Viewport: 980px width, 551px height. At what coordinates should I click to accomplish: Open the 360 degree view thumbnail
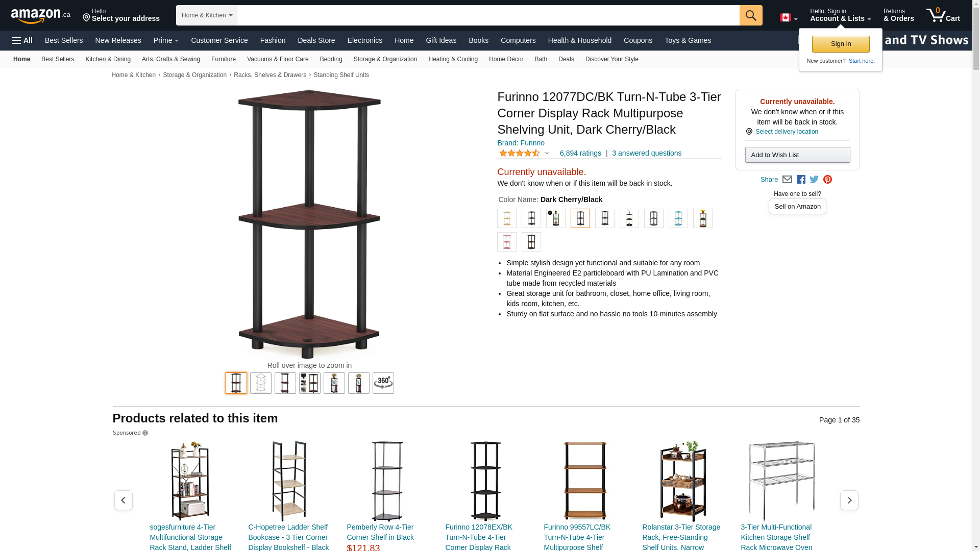(x=383, y=383)
